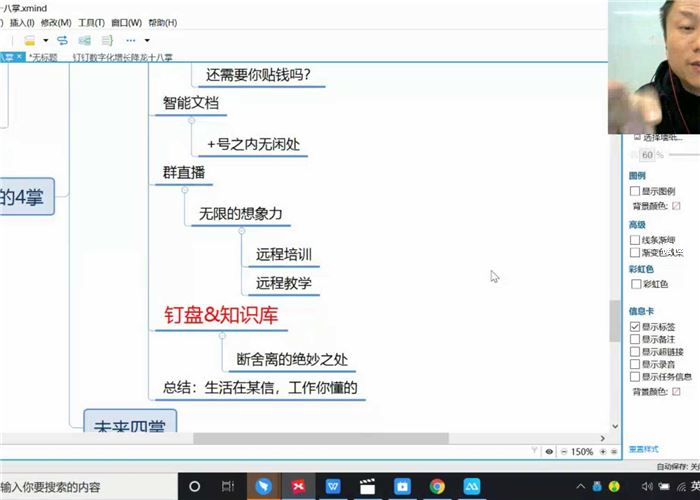This screenshot has height=500, width=700.
Task: Expand the yellow marker dropdown arrow
Action: [46, 40]
